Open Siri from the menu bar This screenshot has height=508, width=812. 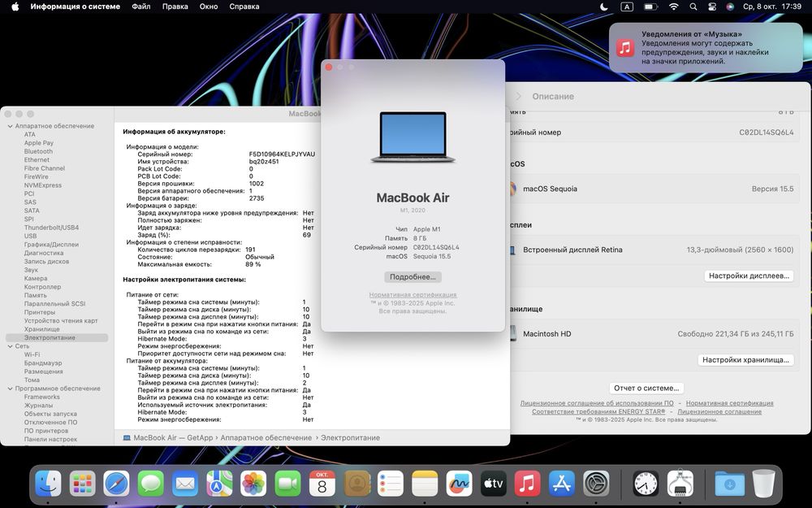(730, 7)
